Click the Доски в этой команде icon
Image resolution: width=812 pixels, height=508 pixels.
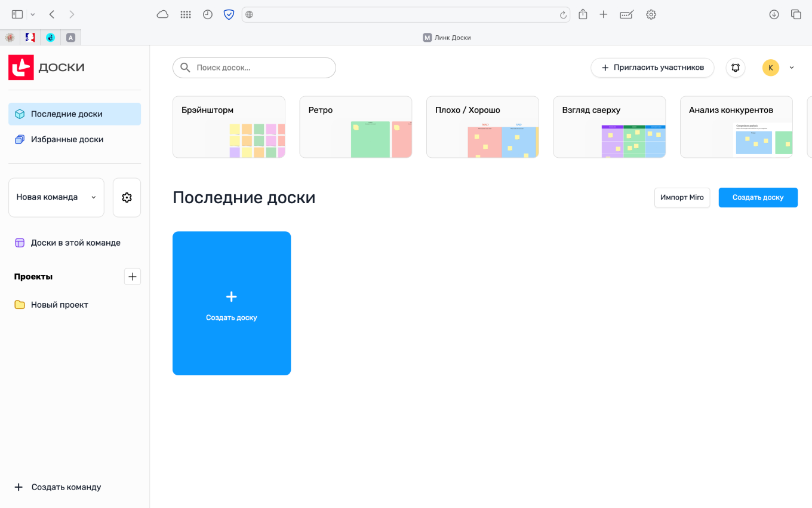point(19,242)
